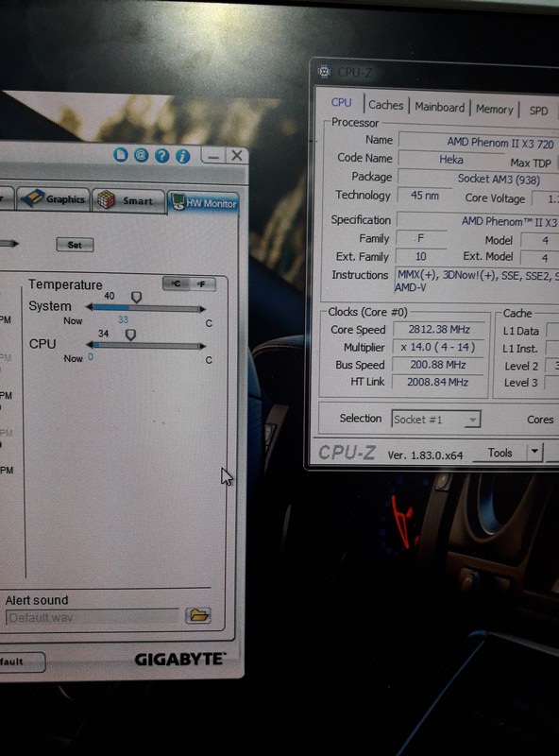Open the Mainboard tab in CPU-Z
The height and width of the screenshot is (756, 559).
coord(439,107)
